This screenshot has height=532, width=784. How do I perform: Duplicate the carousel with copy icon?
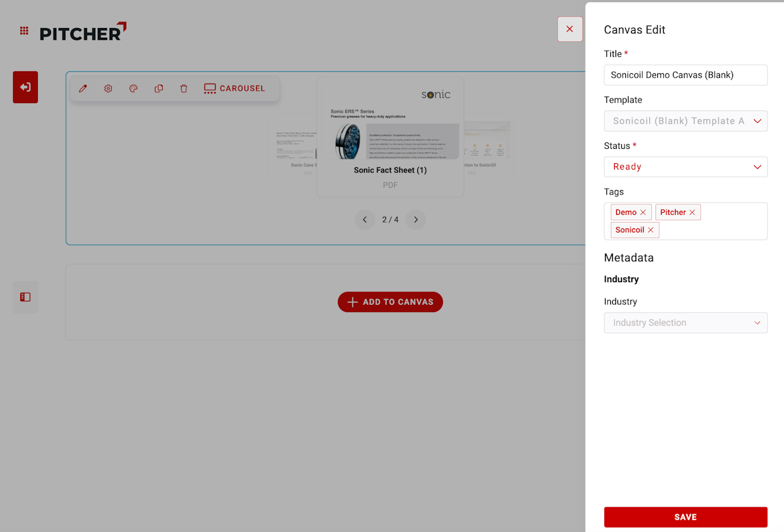click(159, 89)
